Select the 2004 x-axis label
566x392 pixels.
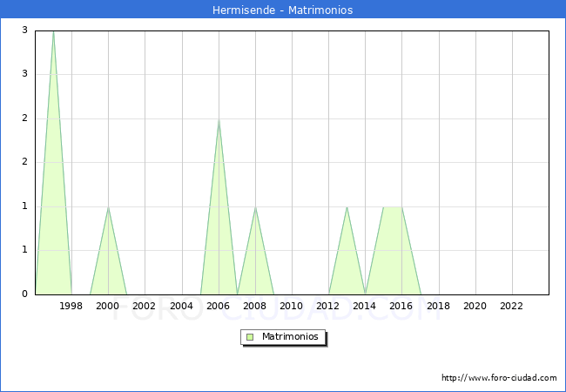(x=181, y=306)
